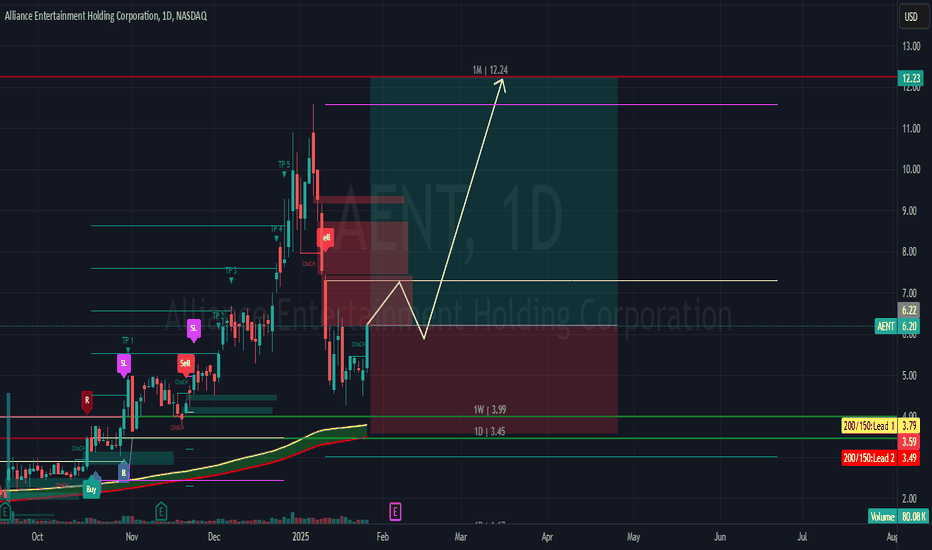The height and width of the screenshot is (550, 932).
Task: Select the '1D | 3.45' level text
Action: (490, 432)
